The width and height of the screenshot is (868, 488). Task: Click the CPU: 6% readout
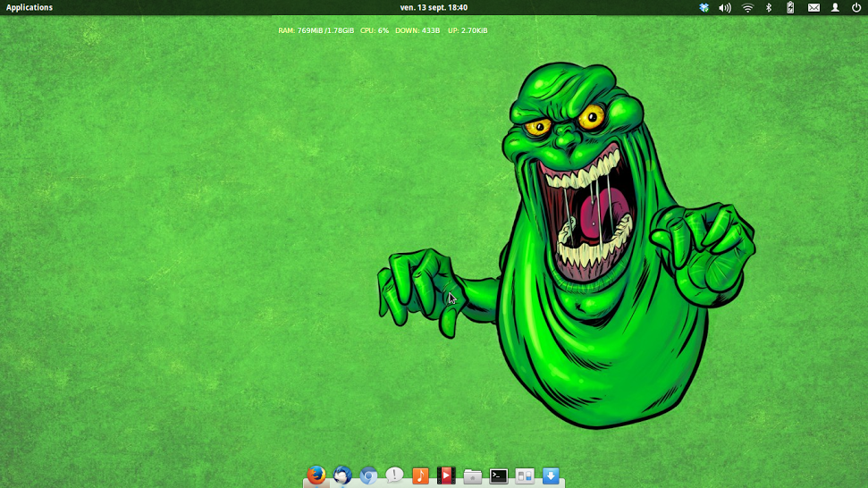click(375, 30)
